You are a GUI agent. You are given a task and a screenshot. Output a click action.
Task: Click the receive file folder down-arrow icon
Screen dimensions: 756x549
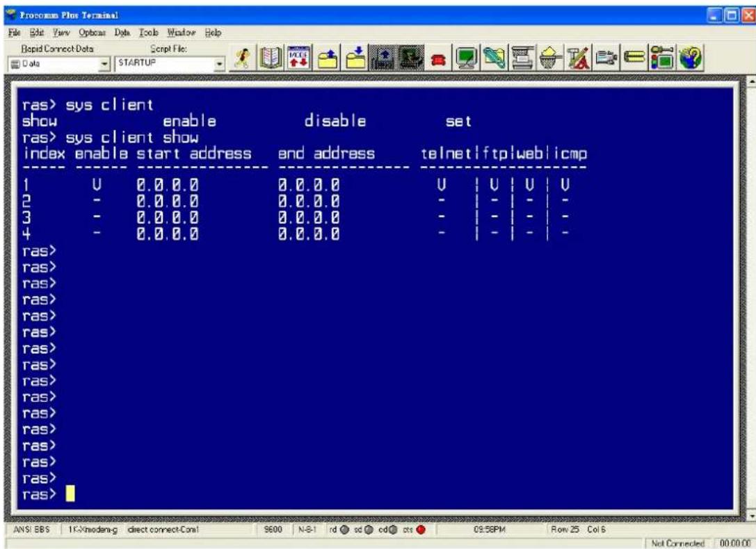(356, 57)
